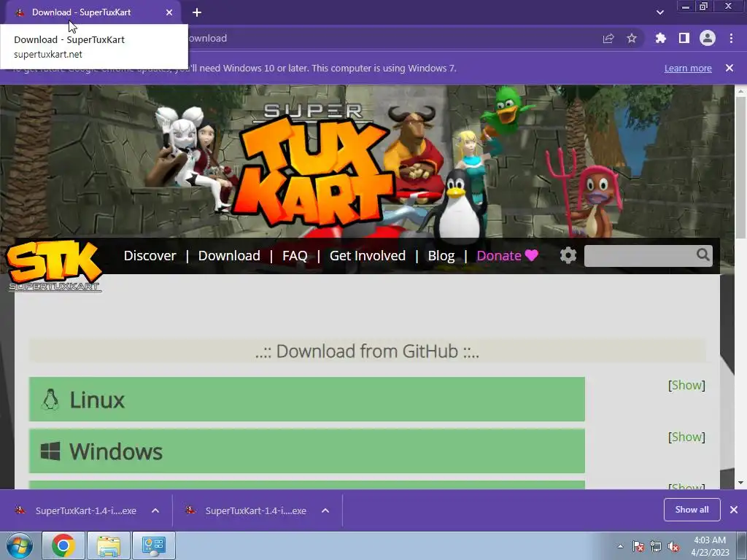Open the FAQ menu item
Image resolution: width=747 pixels, height=560 pixels.
pos(295,256)
